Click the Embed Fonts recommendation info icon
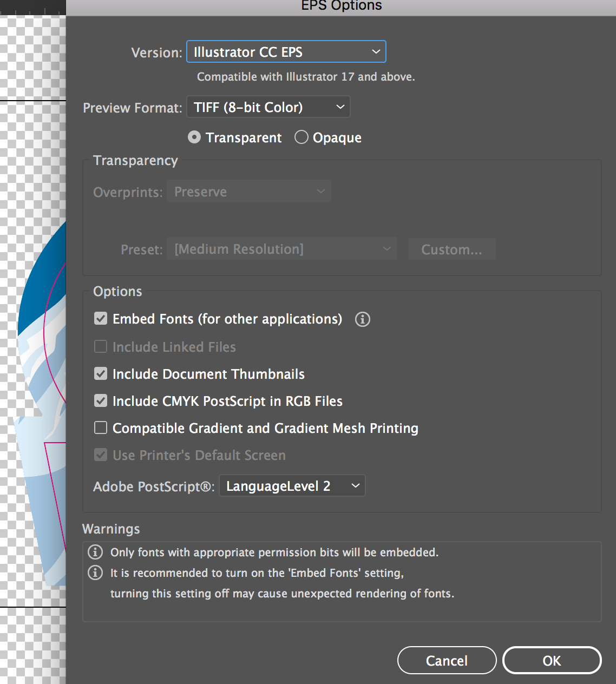The width and height of the screenshot is (616, 684). tap(95, 573)
